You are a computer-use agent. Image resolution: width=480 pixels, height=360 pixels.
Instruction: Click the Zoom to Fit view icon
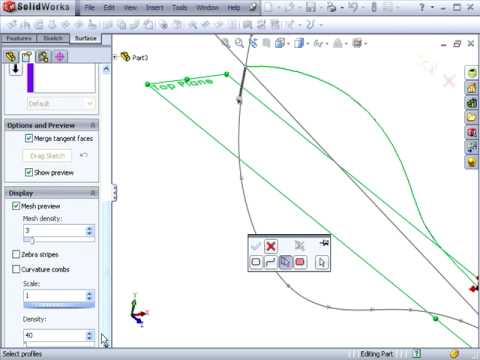point(226,43)
